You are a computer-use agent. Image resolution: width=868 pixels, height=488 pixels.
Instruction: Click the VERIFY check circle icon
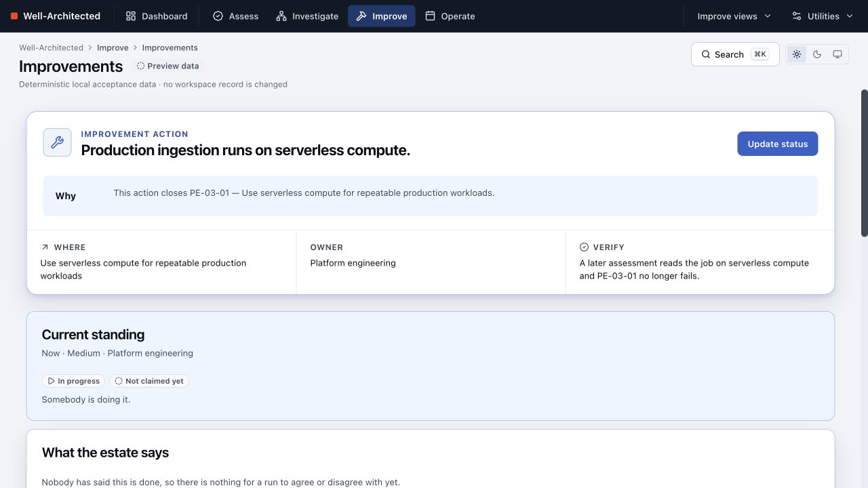(x=584, y=247)
